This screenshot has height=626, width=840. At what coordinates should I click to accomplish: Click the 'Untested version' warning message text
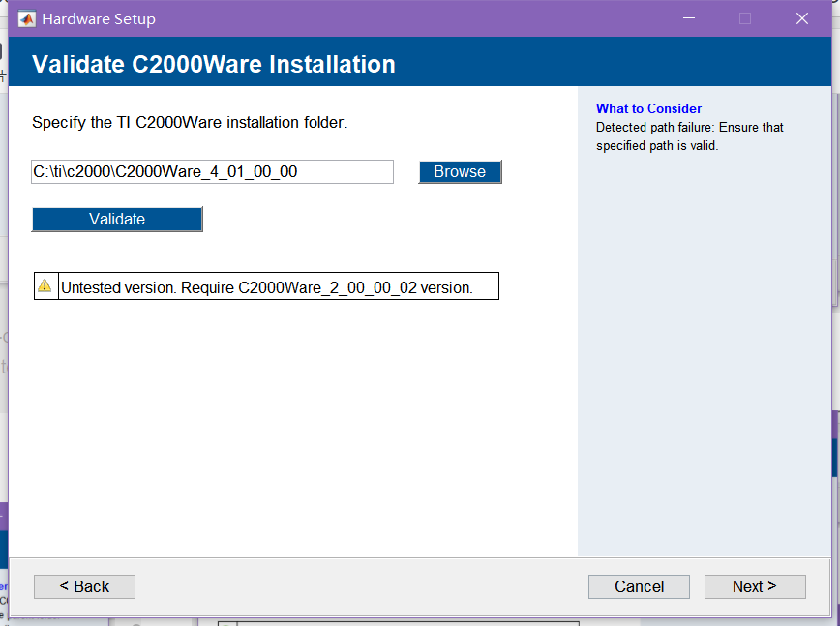tap(267, 287)
